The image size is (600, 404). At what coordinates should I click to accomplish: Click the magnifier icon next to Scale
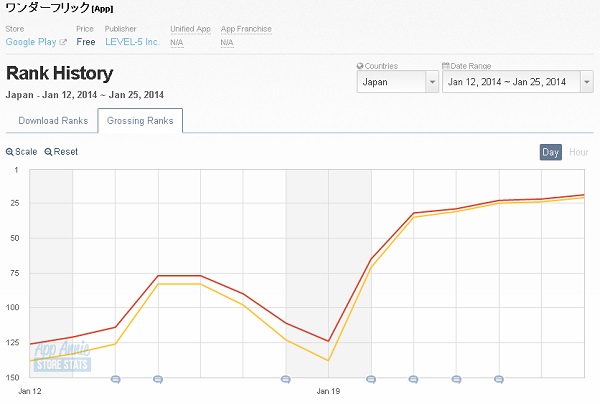pyautogui.click(x=10, y=152)
